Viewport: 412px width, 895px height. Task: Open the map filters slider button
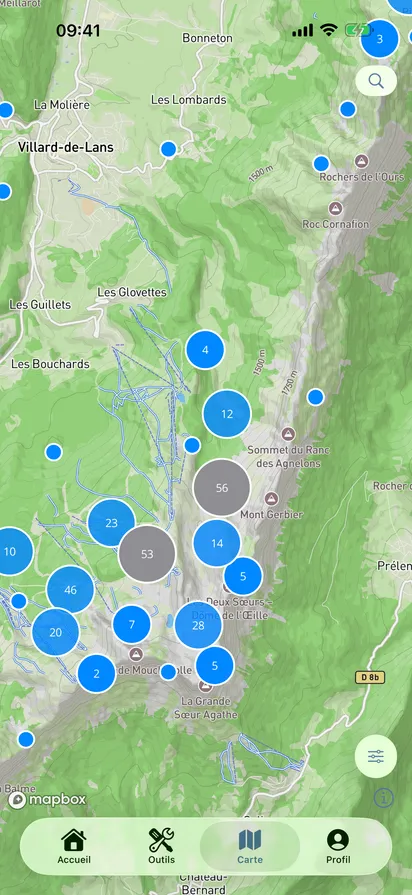375,757
